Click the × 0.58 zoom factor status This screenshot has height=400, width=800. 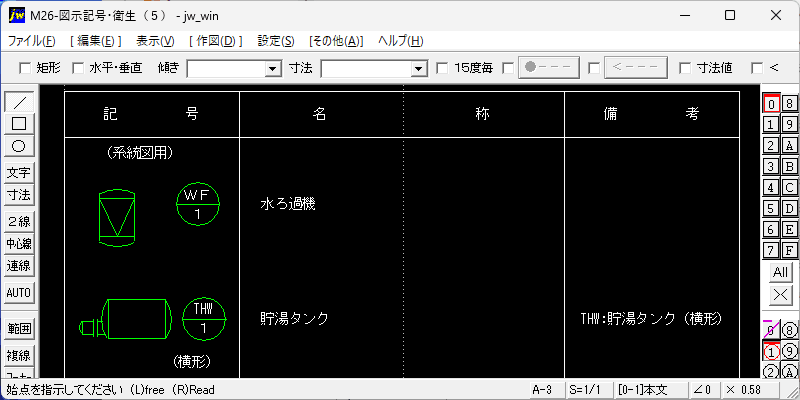coord(749,390)
